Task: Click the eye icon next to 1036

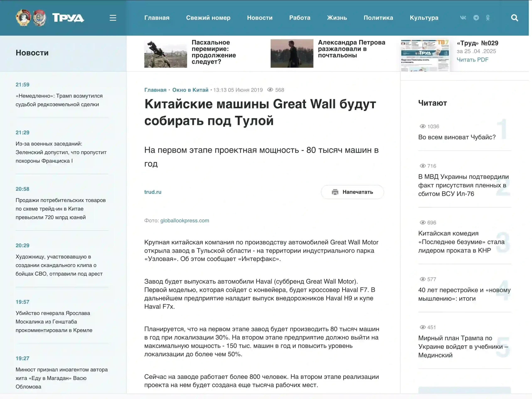Action: coord(422,126)
